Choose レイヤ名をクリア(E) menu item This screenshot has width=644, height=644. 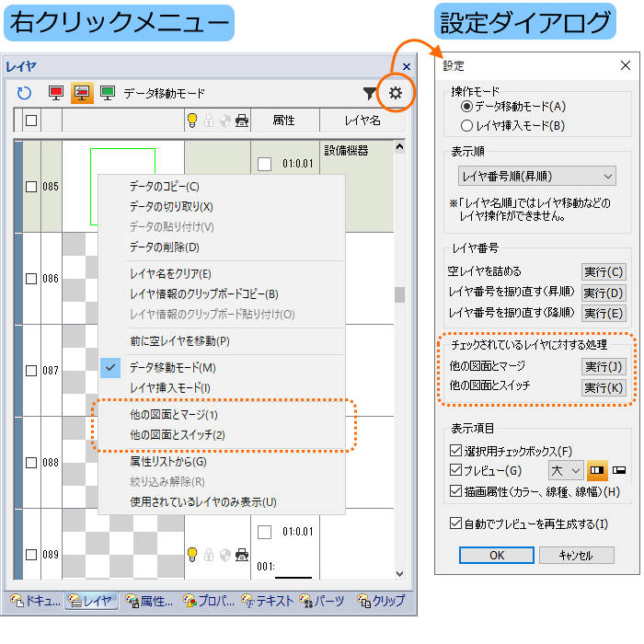(x=222, y=273)
